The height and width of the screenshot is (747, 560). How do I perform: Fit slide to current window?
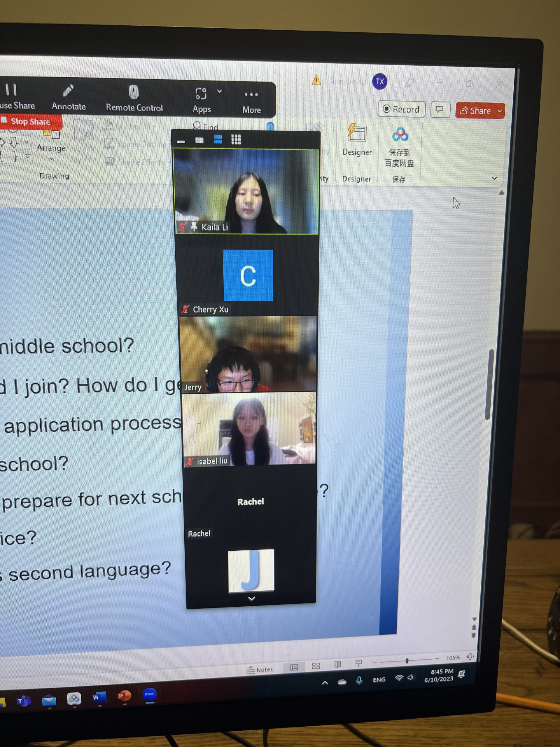tap(470, 657)
